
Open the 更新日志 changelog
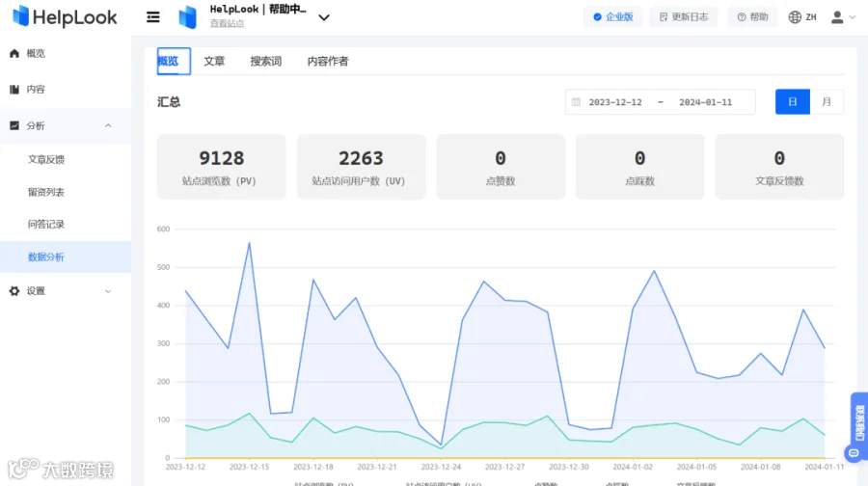tap(684, 17)
